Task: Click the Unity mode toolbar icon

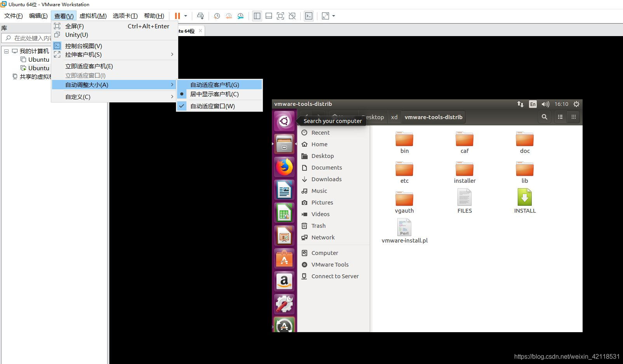Action: tap(292, 16)
